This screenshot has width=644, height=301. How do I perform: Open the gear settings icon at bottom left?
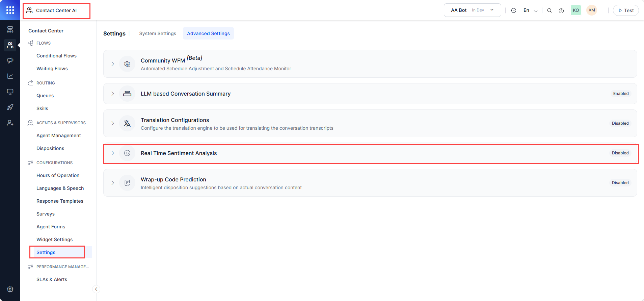pos(10,289)
